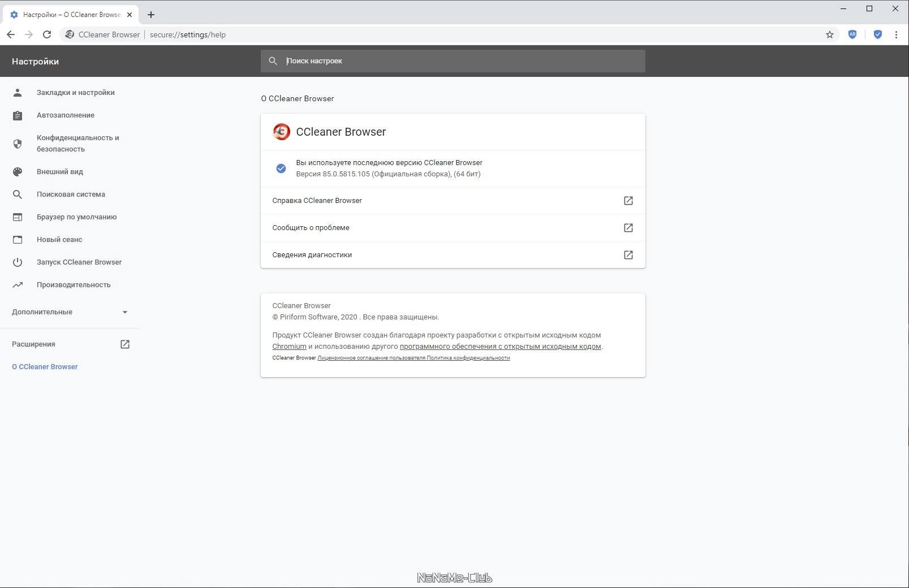Click the search magnifier in settings search bar
The width and height of the screenshot is (909, 588).
pos(273,61)
